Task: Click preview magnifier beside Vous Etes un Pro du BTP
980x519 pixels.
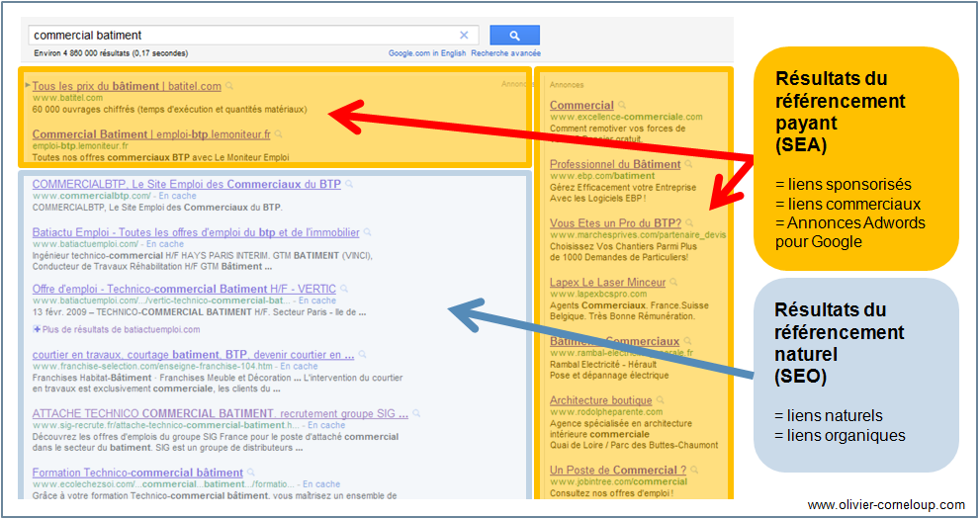Action: (x=689, y=223)
